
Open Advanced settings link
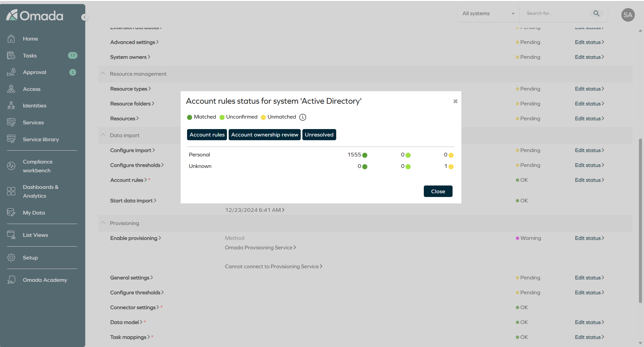point(134,42)
